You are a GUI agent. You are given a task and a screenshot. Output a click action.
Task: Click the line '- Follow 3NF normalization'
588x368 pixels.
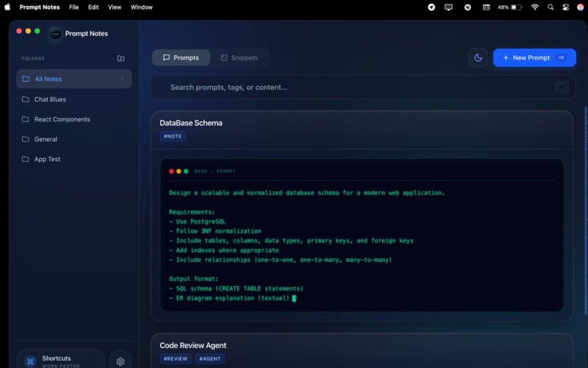tap(215, 231)
